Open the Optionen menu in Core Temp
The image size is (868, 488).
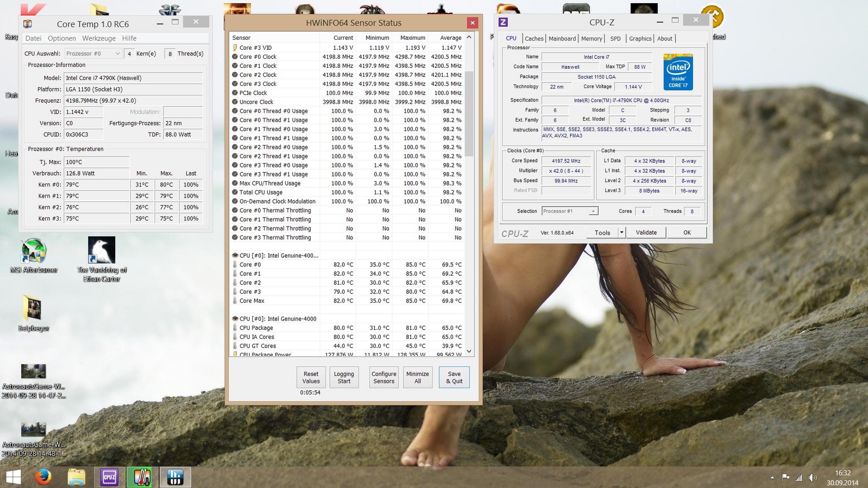62,38
